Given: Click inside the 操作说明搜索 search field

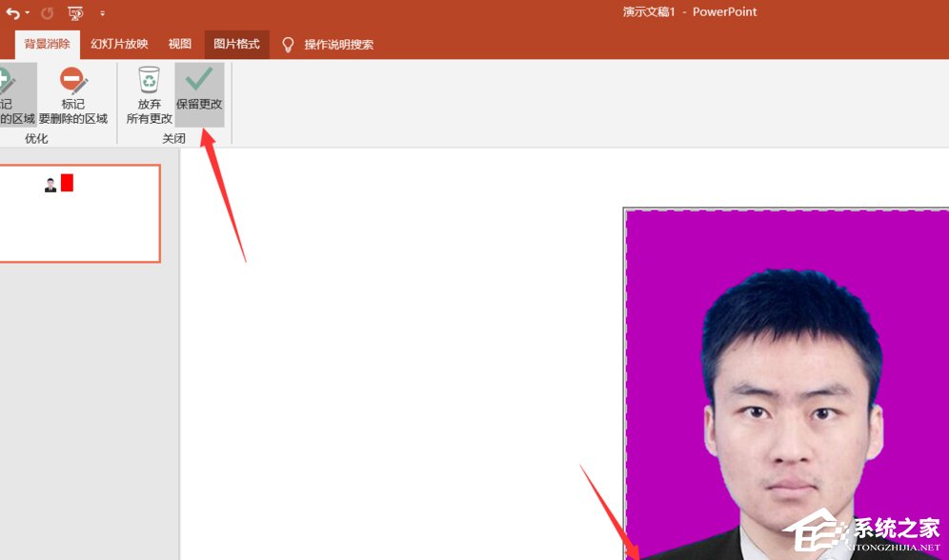Looking at the screenshot, I should tap(338, 44).
